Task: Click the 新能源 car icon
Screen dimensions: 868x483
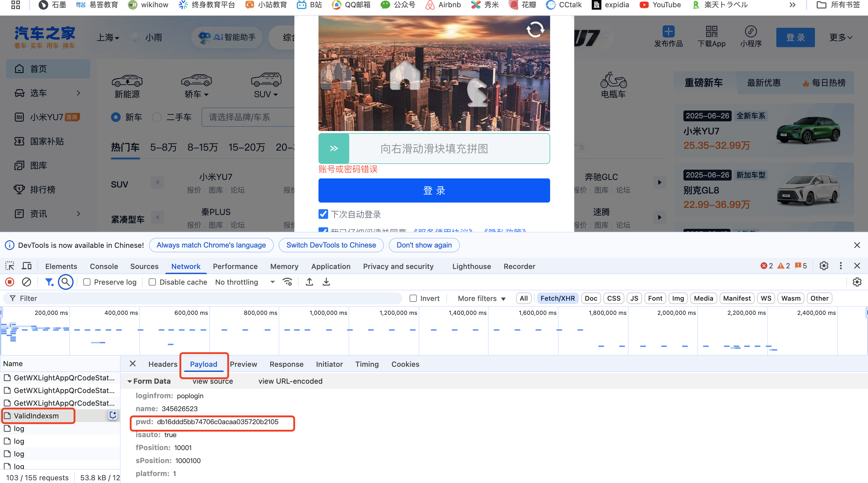Action: 127,81
